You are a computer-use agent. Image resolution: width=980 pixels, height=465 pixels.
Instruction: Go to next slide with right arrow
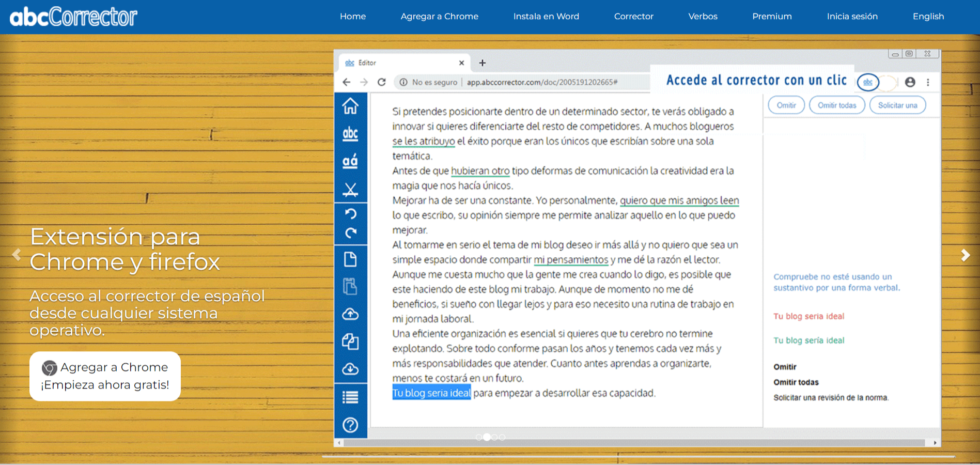[x=965, y=255]
